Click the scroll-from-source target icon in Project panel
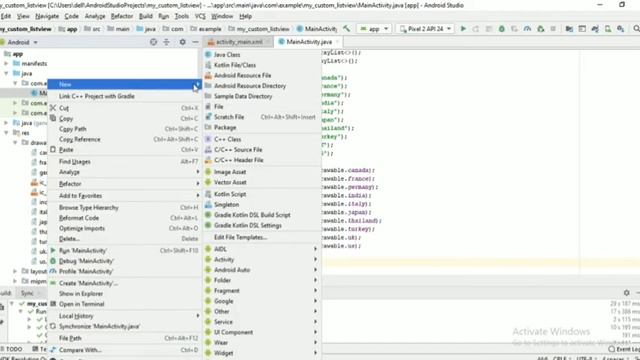This screenshot has width=640, height=360. click(153, 42)
